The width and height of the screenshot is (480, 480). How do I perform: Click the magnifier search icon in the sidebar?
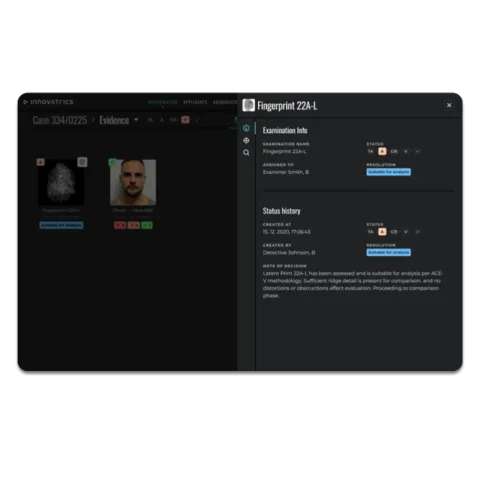pos(246,153)
